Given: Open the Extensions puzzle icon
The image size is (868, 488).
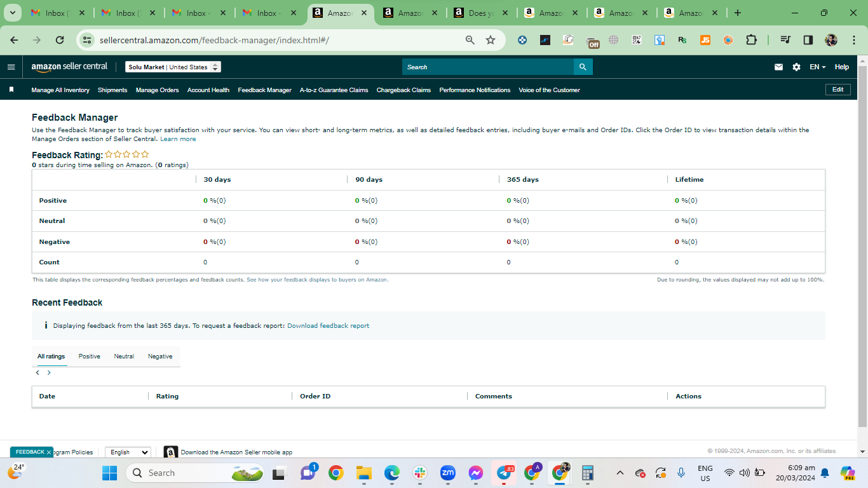Looking at the screenshot, I should 751,40.
